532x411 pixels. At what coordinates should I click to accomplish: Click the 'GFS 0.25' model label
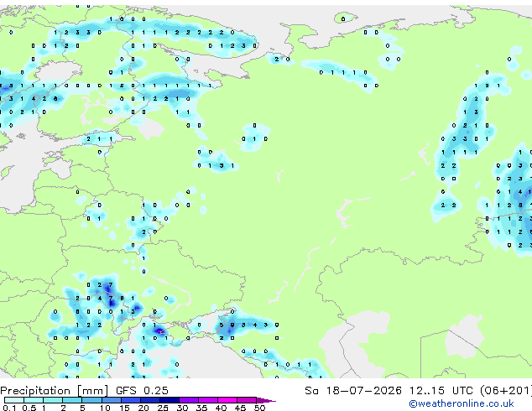point(142,390)
